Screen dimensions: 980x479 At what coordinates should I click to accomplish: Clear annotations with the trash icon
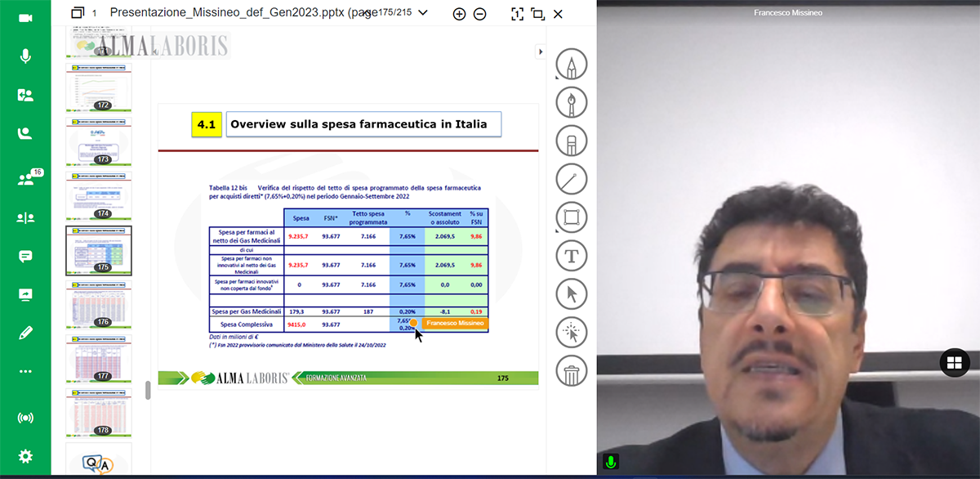coord(572,370)
